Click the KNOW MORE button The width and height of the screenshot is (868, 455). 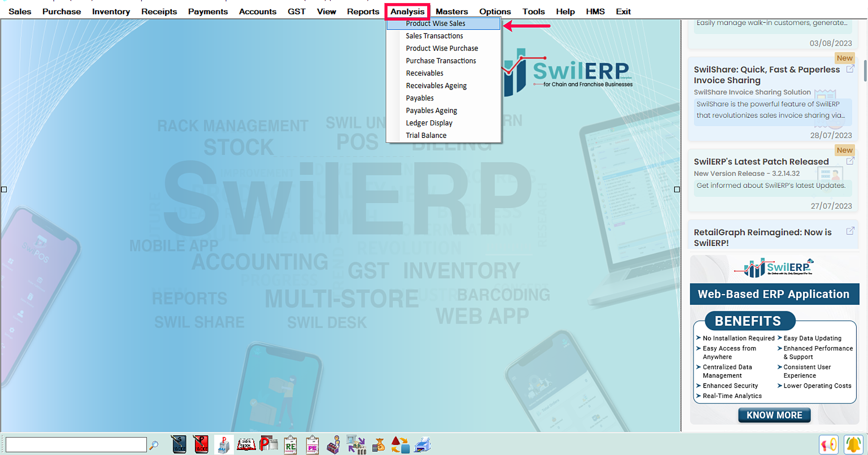click(x=774, y=415)
